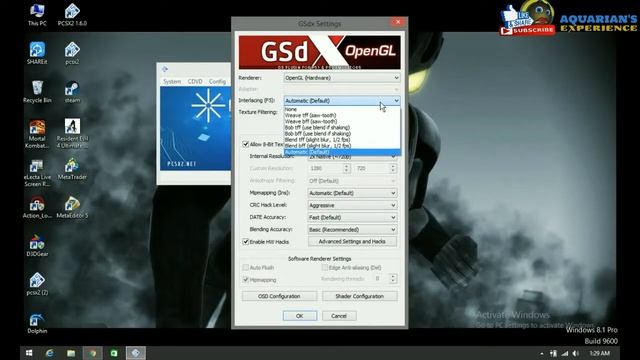
Task: Cancel the GSdx Settings dialog
Action: tap(339, 316)
